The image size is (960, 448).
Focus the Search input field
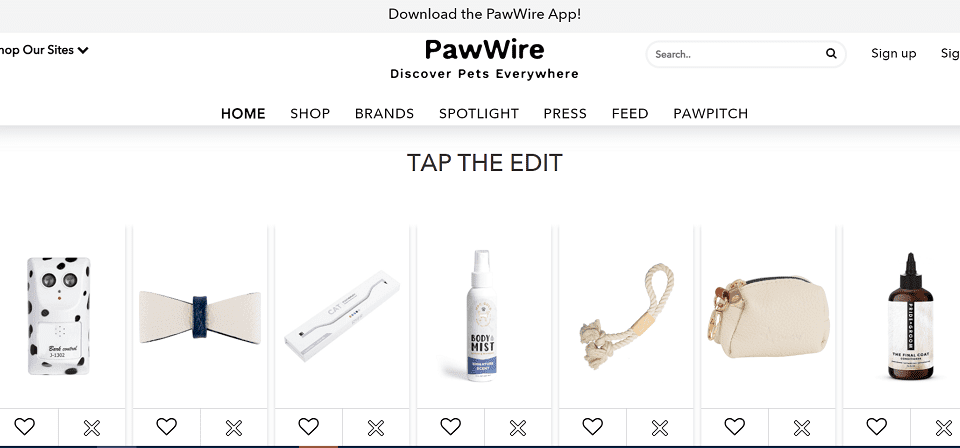(738, 54)
